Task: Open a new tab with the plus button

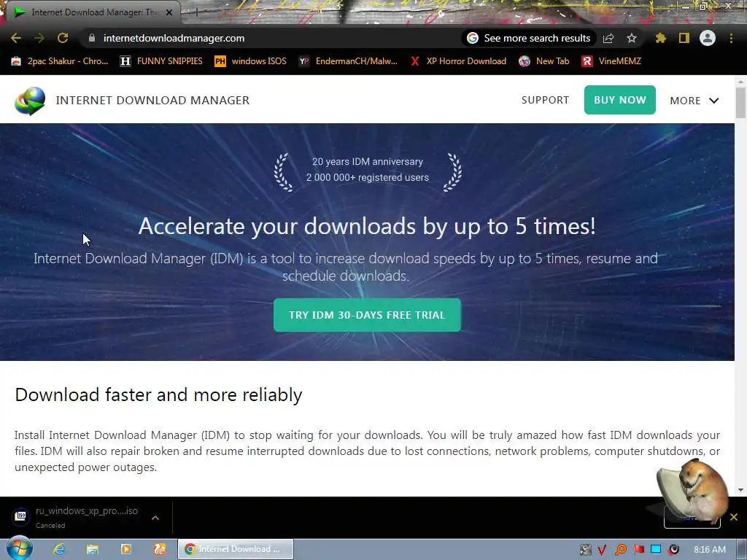Action: (x=196, y=12)
